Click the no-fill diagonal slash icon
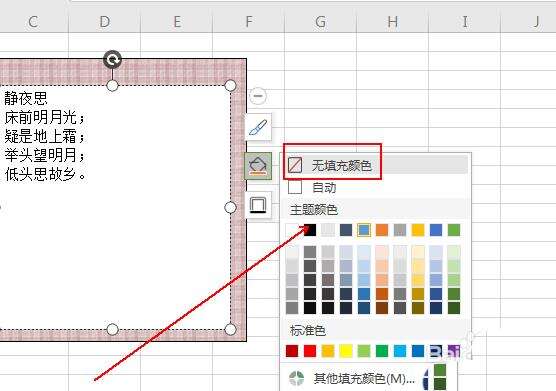This screenshot has width=556, height=391. (x=295, y=165)
